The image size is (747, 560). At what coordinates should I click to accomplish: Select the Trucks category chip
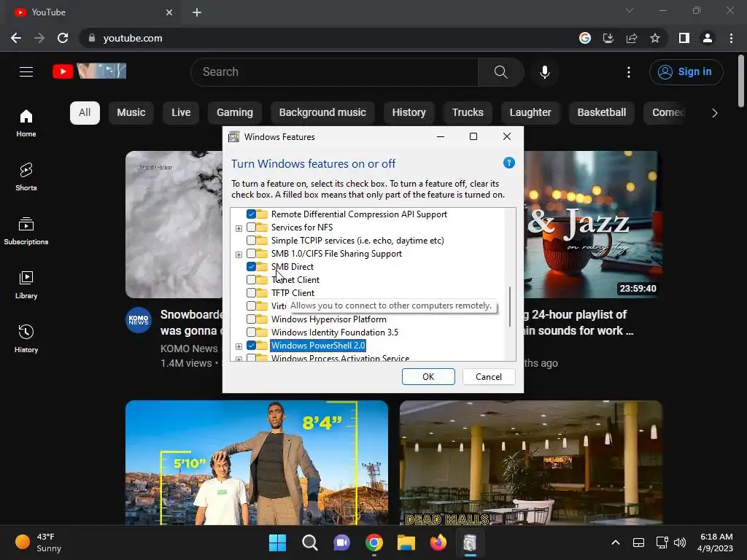click(468, 113)
